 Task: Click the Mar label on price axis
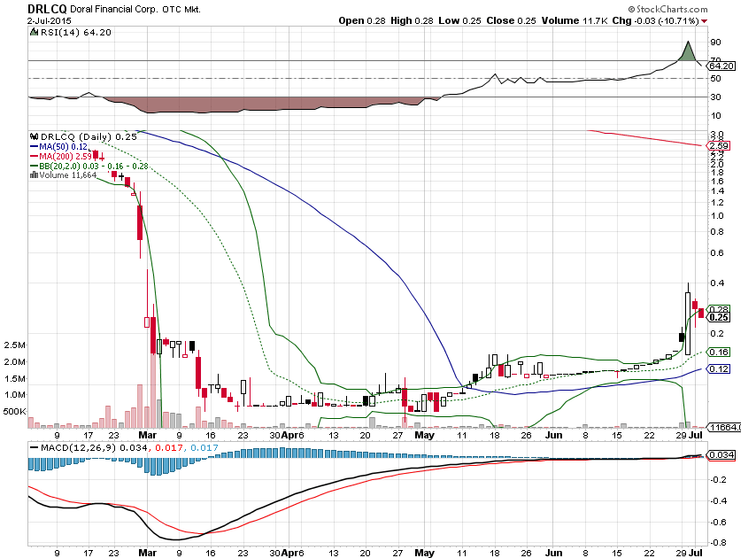(x=148, y=435)
